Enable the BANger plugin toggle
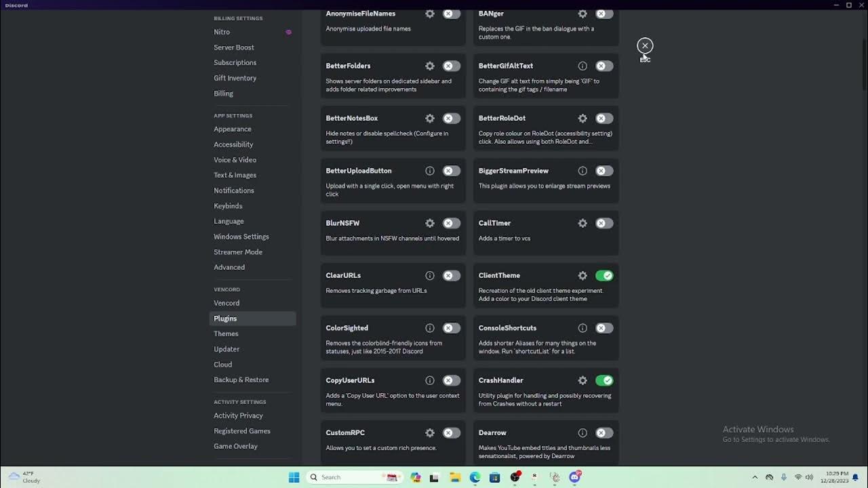The image size is (868, 488). coord(604,14)
